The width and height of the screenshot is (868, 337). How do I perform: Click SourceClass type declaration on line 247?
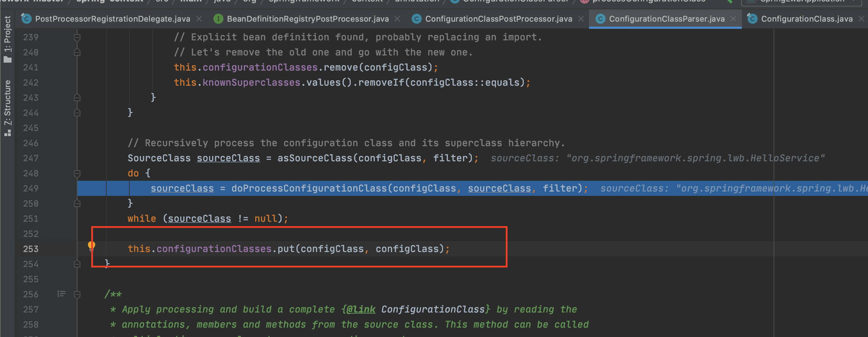pos(159,158)
